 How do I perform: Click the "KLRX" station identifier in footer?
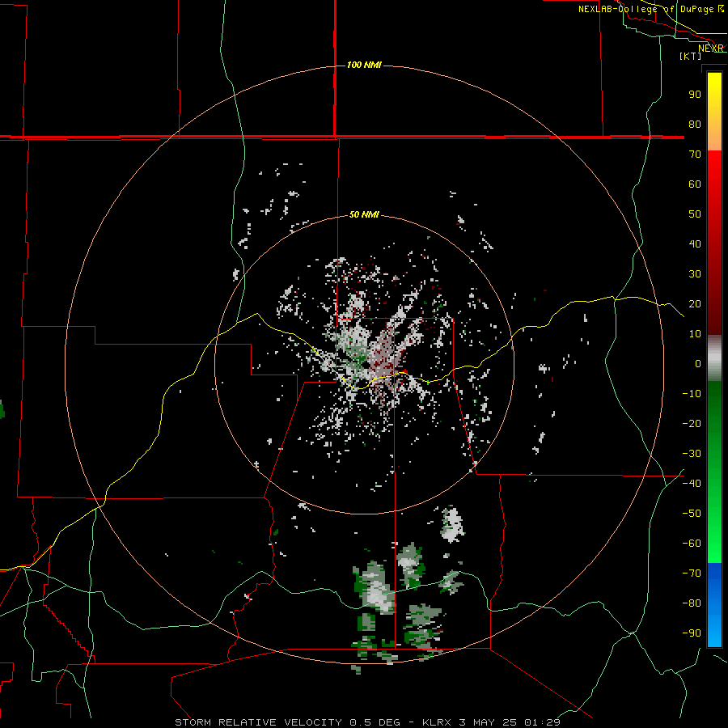tap(437, 722)
